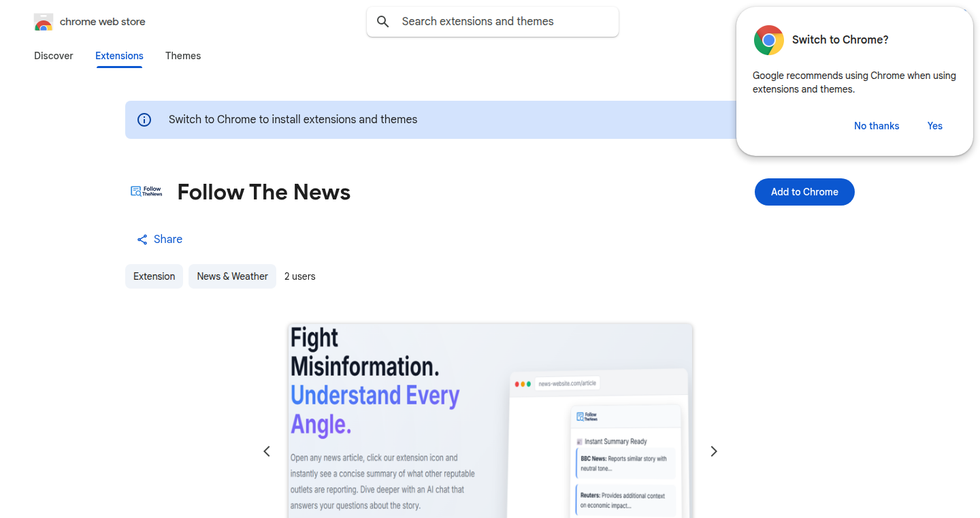This screenshot has height=518, width=980.
Task: Show the previous screenshot with the left arrow
Action: [x=267, y=451]
